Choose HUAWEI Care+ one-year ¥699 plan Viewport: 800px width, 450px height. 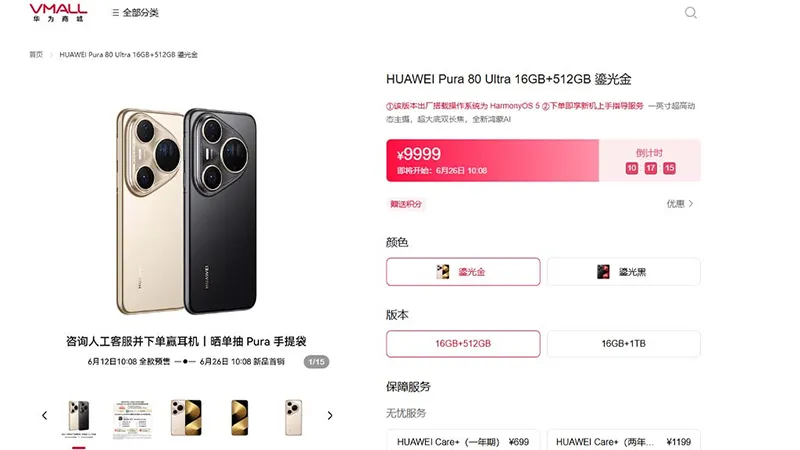pos(463,440)
